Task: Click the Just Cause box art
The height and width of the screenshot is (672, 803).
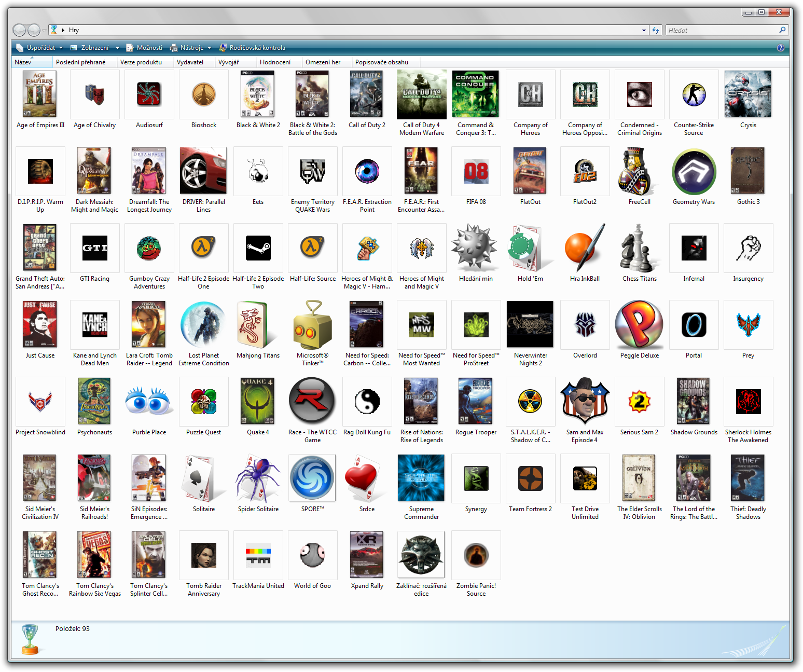Action: pos(39,324)
